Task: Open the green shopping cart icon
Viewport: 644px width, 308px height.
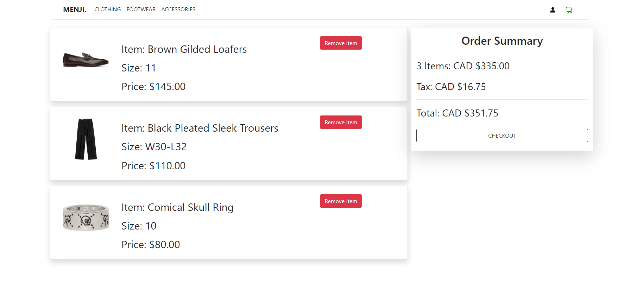Action: point(569,10)
